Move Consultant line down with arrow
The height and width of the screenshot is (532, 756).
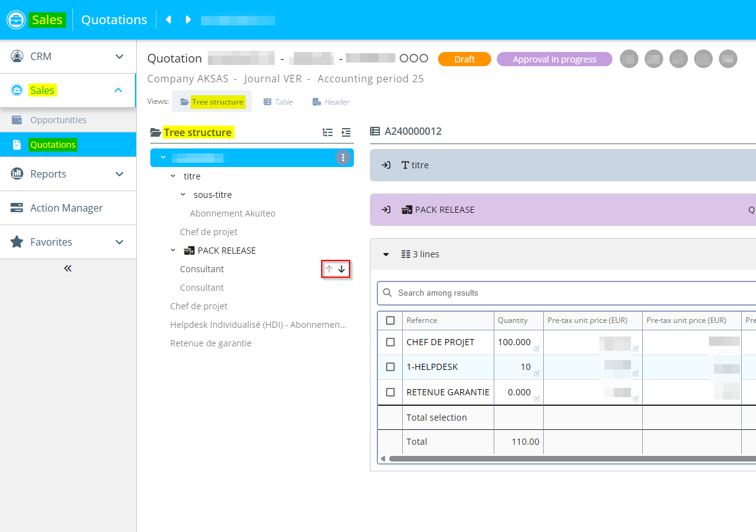coord(341,269)
